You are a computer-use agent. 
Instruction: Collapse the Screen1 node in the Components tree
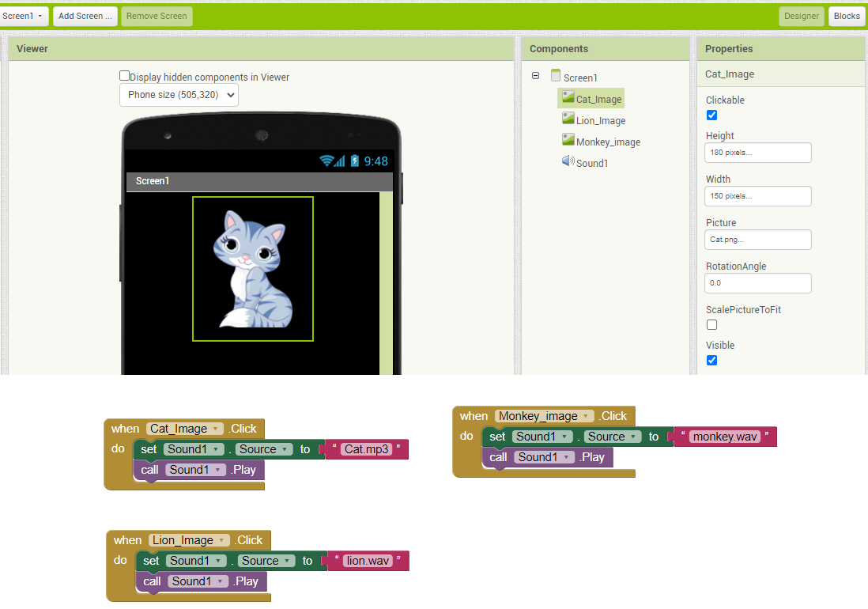535,77
